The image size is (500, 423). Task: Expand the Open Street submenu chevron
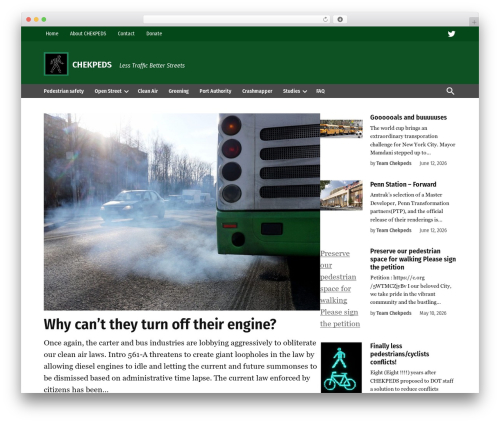pyautogui.click(x=126, y=91)
